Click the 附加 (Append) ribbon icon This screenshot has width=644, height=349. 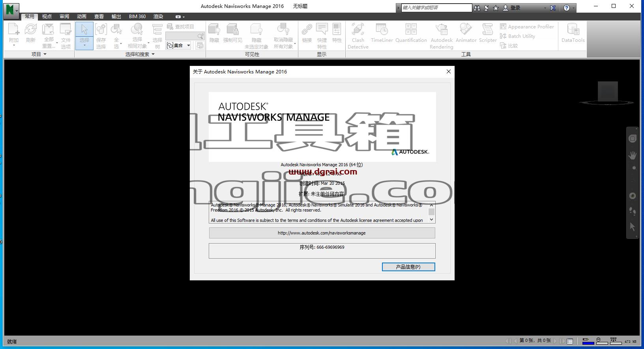[14, 30]
